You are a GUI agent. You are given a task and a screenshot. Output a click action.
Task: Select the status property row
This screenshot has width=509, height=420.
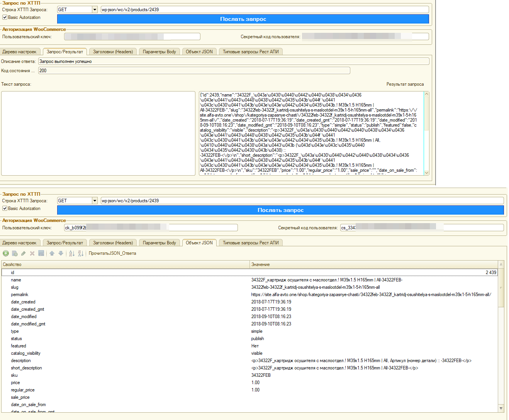click(249, 339)
